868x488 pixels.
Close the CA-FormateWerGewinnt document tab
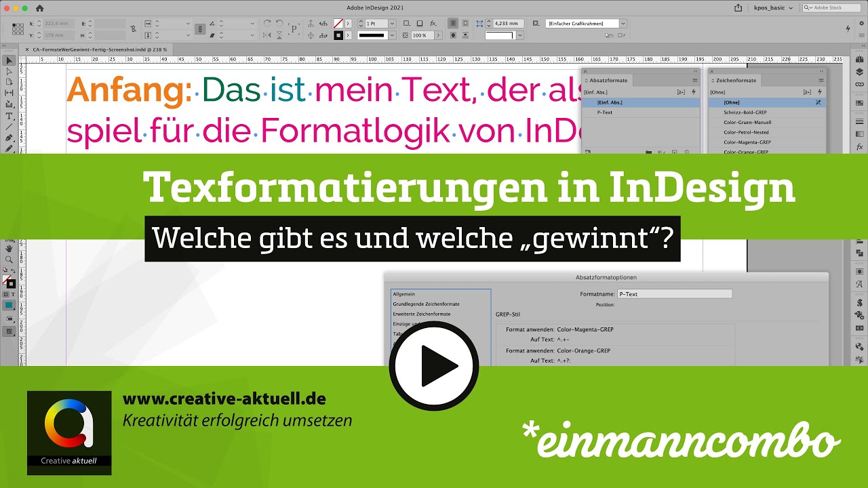26,49
